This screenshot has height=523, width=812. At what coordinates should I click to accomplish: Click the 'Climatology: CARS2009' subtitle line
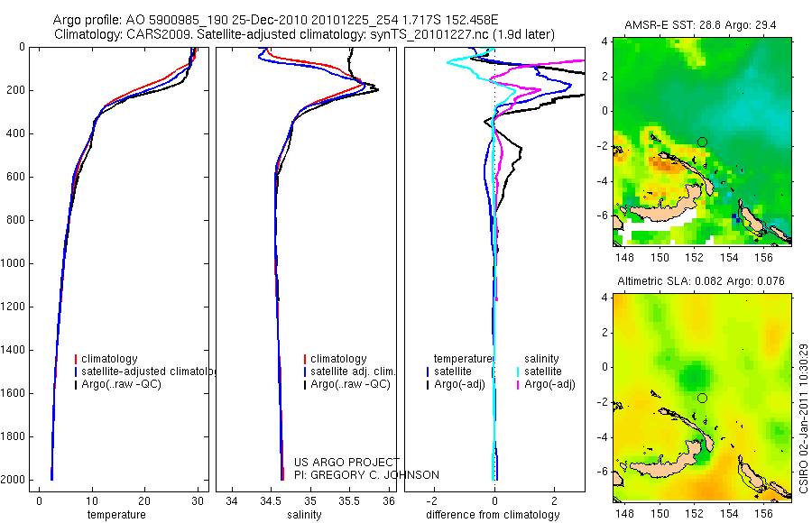pyautogui.click(x=304, y=34)
